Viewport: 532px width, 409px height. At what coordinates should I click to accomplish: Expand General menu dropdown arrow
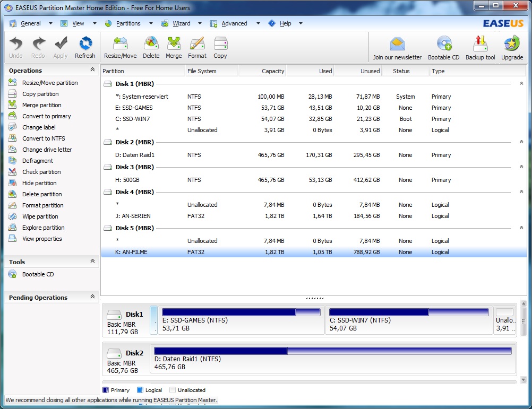[50, 23]
